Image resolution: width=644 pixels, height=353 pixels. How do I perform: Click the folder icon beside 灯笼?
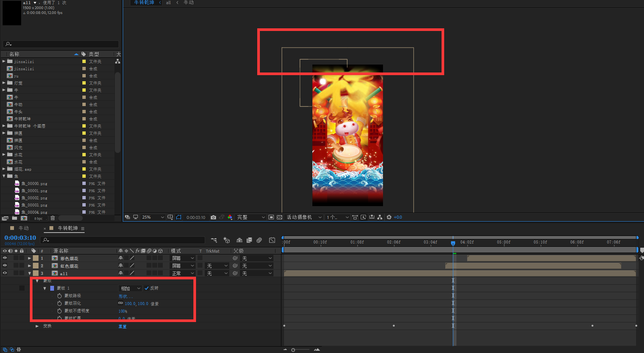pyautogui.click(x=10, y=83)
